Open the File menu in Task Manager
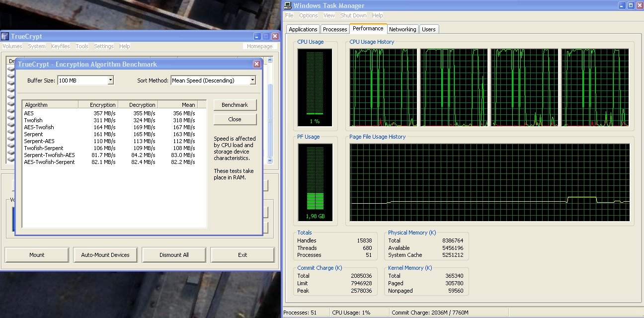Screen dimensions: 644x318 pyautogui.click(x=289, y=15)
